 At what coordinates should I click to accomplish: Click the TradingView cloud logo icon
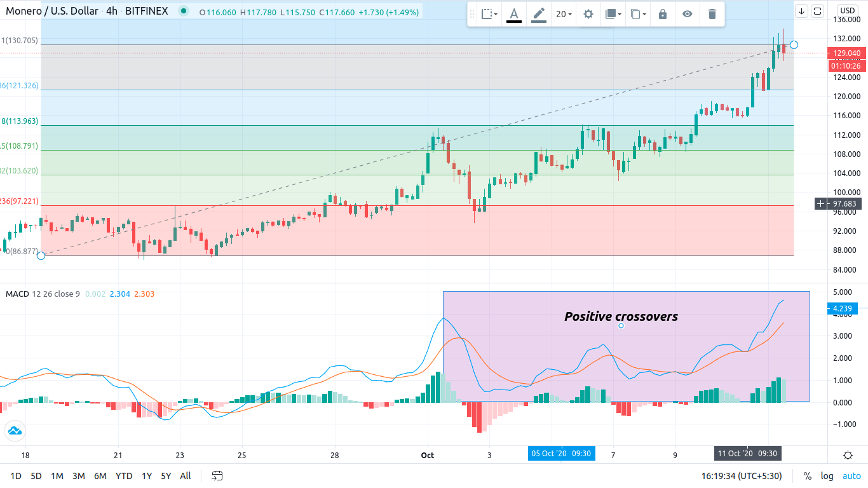click(14, 431)
